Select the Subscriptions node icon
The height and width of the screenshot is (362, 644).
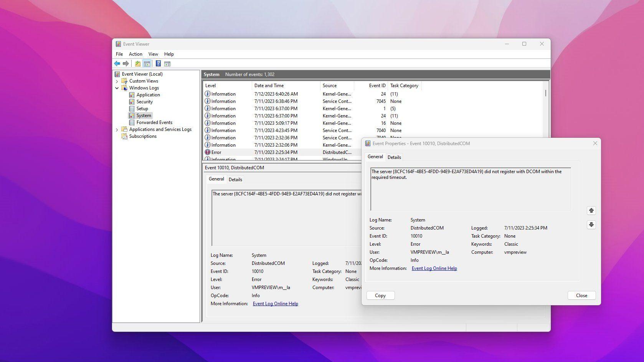tap(125, 136)
